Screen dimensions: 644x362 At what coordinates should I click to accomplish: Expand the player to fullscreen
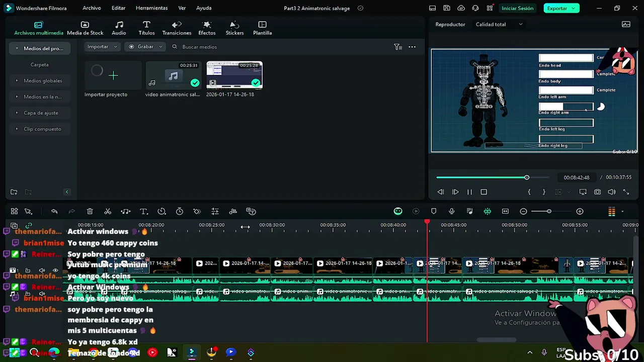pyautogui.click(x=626, y=192)
